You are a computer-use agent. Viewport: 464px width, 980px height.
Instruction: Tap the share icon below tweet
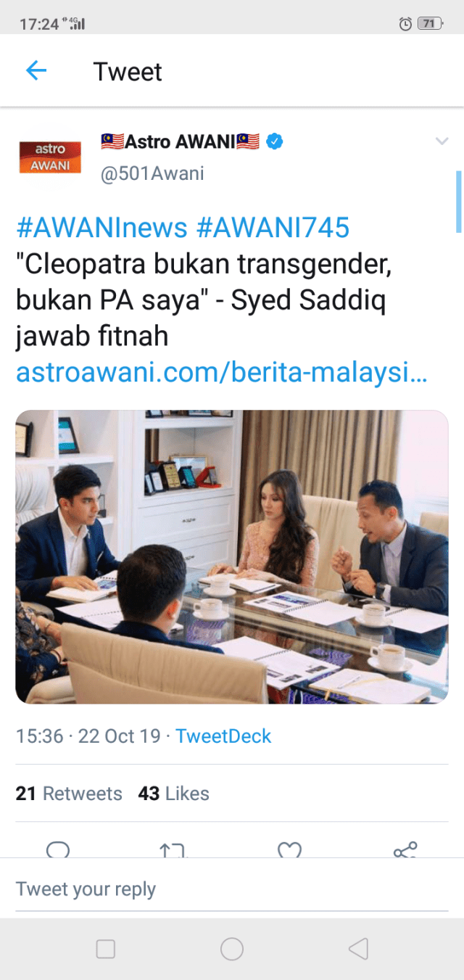[405, 849]
